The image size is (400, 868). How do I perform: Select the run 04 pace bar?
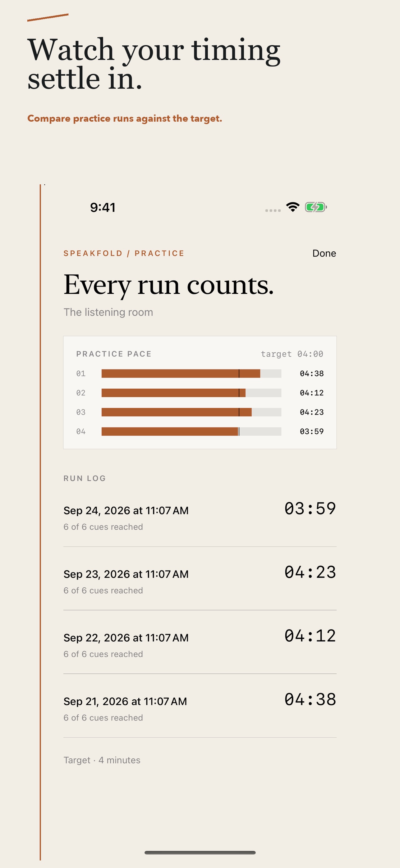(x=191, y=431)
